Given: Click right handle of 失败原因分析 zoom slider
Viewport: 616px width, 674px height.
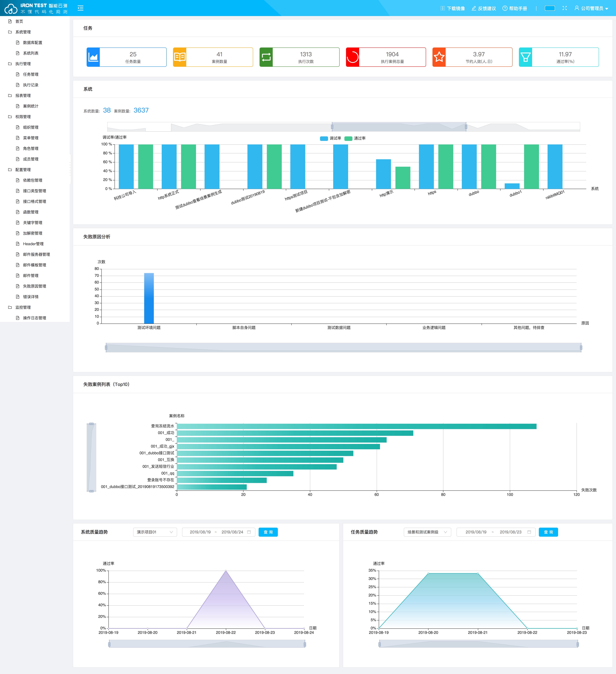Looking at the screenshot, I should pos(581,348).
